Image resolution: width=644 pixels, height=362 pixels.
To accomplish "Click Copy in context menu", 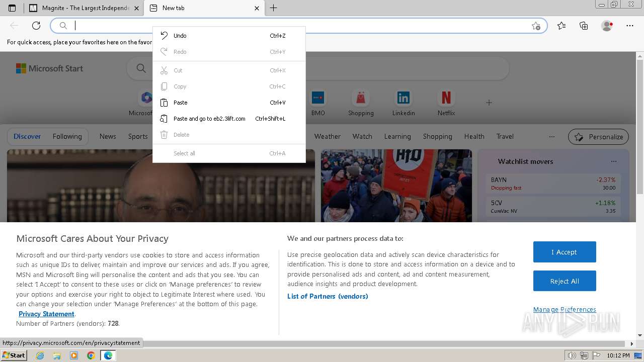I will [229, 86].
